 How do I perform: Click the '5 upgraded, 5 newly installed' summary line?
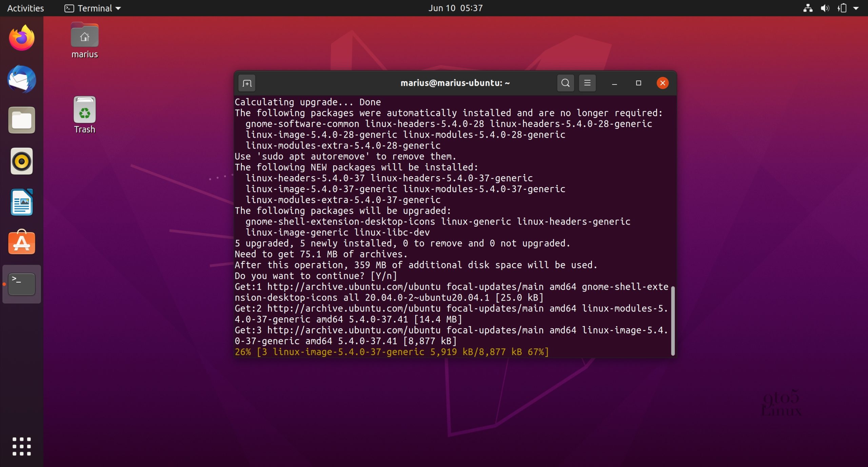coord(402,243)
